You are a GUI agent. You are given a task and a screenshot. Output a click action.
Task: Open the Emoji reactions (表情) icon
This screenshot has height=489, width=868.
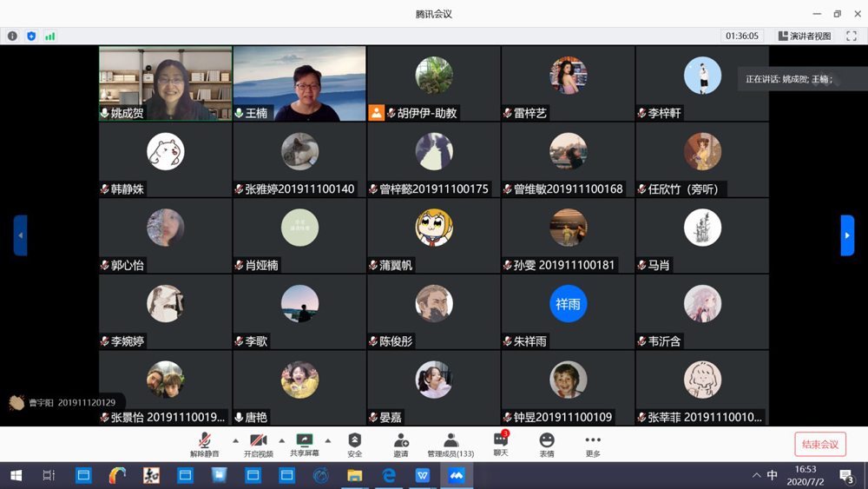(546, 444)
